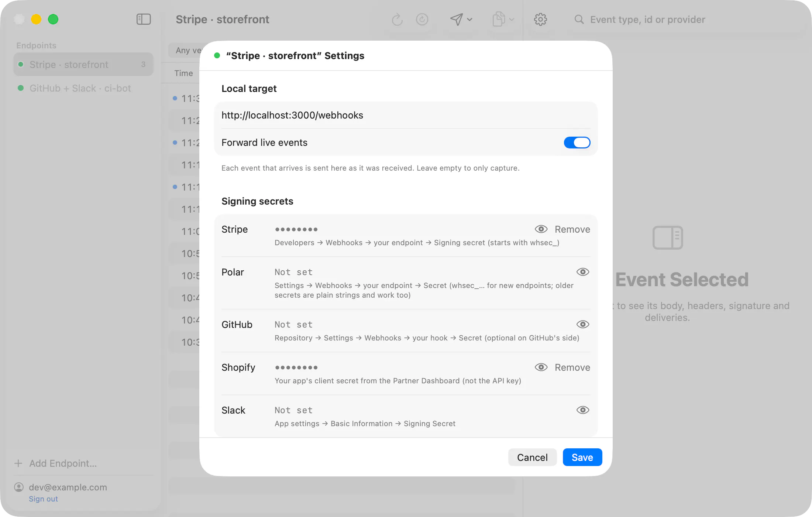Click the account avatar icon
The height and width of the screenshot is (517, 812).
[x=19, y=487]
